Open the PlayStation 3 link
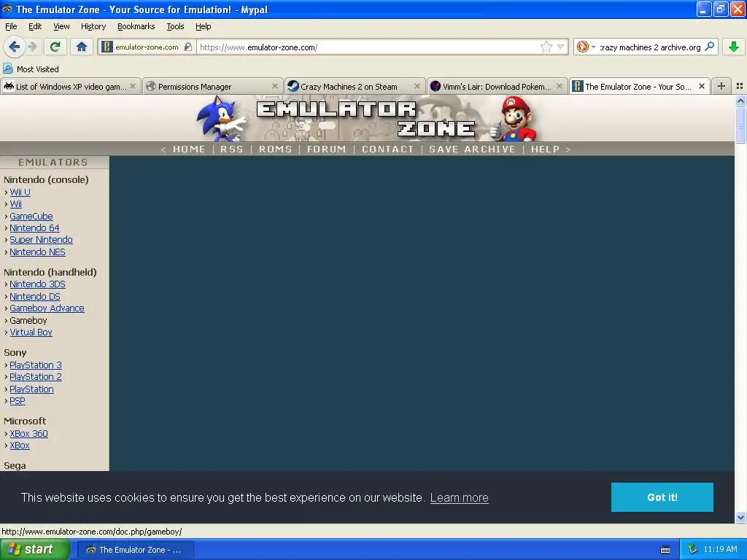 pos(36,365)
